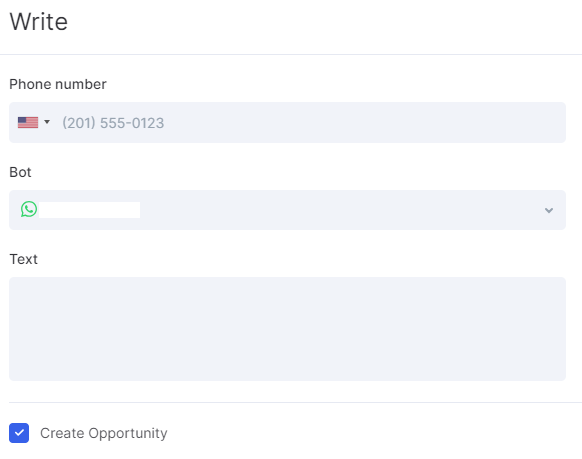Uncheck the Create Opportunity checkbox

[19, 433]
